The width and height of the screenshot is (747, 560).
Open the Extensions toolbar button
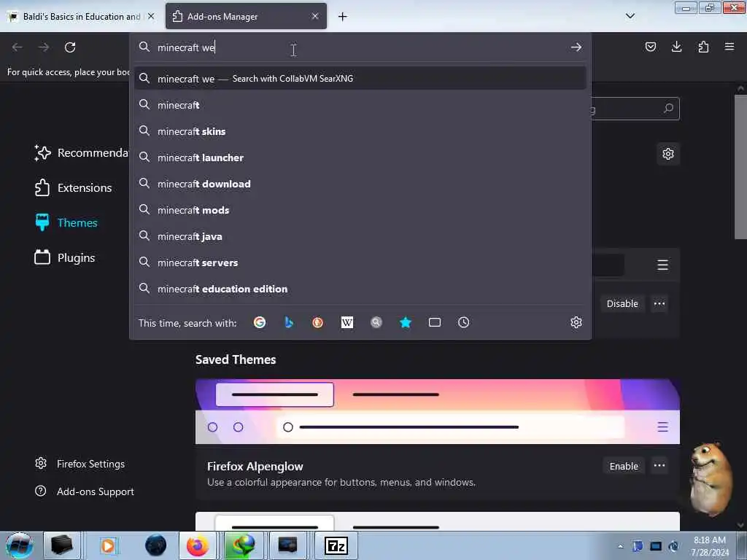point(703,47)
